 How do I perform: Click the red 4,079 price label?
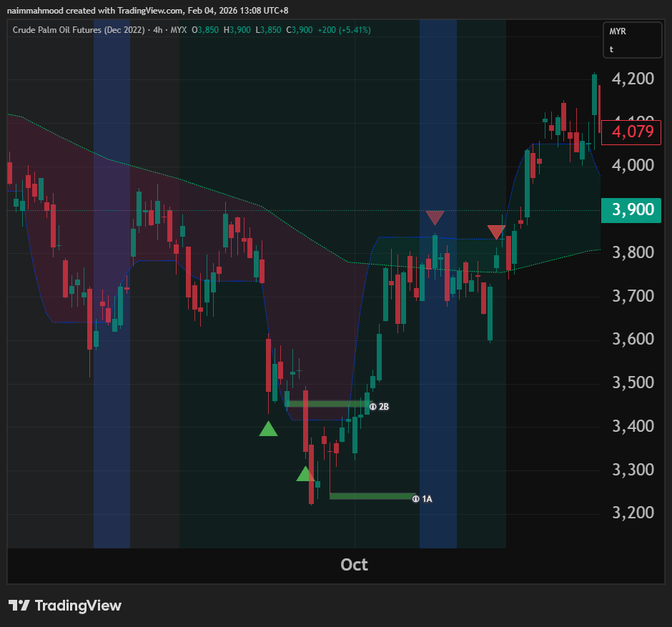(633, 132)
